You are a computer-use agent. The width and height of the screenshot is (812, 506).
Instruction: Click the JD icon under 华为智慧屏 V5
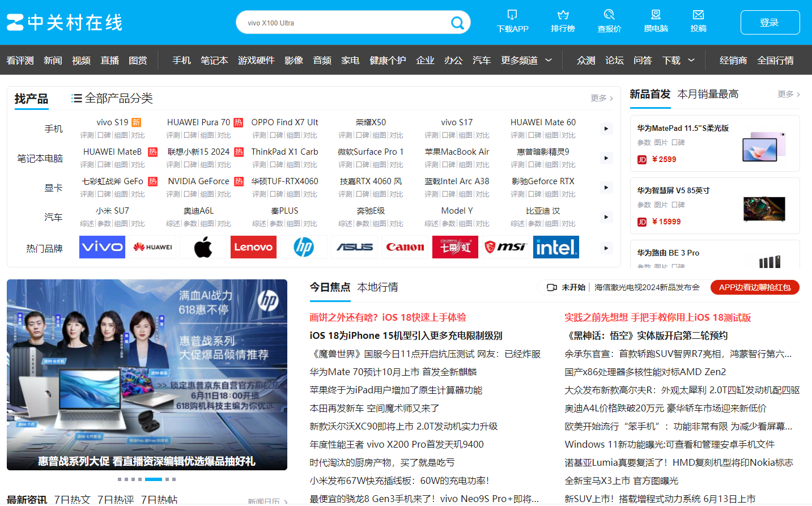(x=642, y=222)
